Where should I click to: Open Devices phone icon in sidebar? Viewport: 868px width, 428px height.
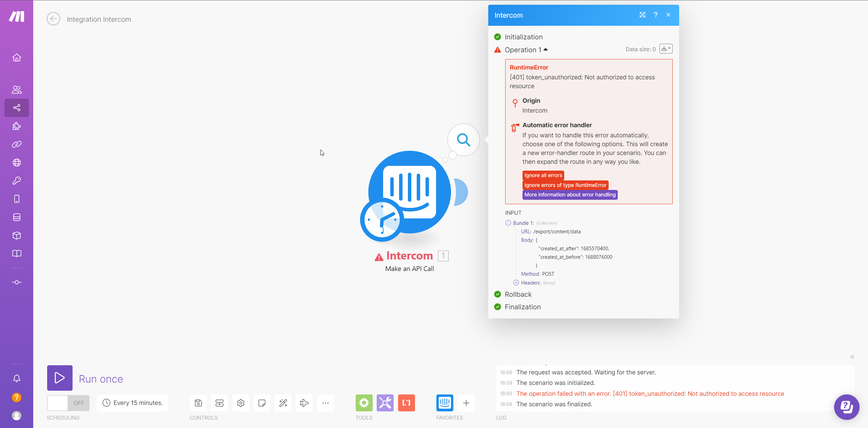coord(17,199)
